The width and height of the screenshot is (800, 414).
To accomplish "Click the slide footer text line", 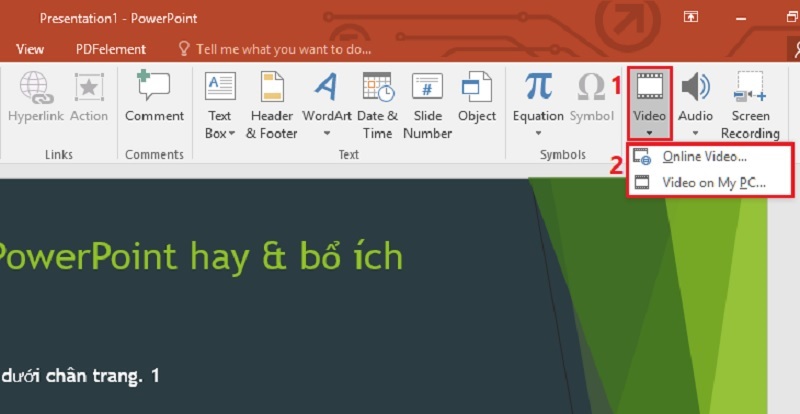I will click(x=80, y=376).
